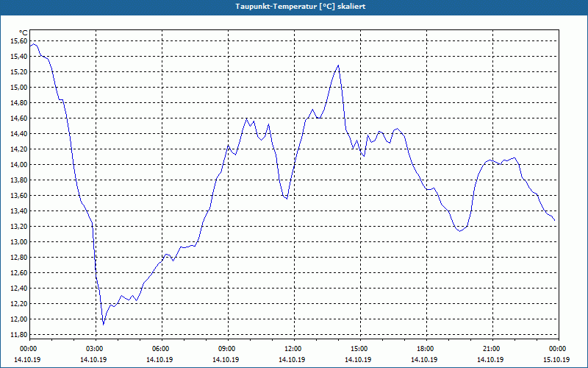
Task: Click the 03:00 time axis label
Action: pyautogui.click(x=96, y=349)
